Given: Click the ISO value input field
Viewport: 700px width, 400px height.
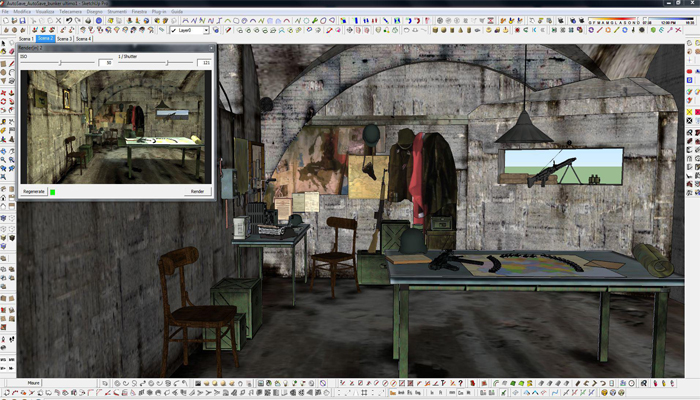Looking at the screenshot, I should (x=105, y=63).
